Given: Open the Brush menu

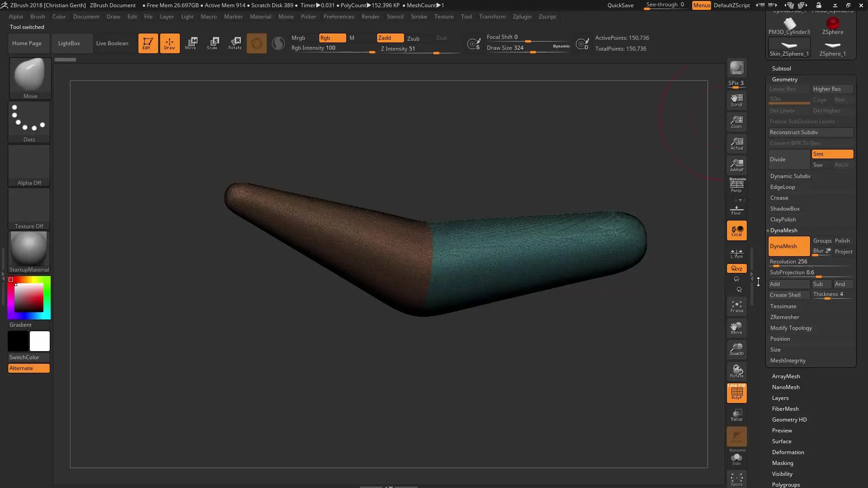Looking at the screenshot, I should (x=38, y=17).
